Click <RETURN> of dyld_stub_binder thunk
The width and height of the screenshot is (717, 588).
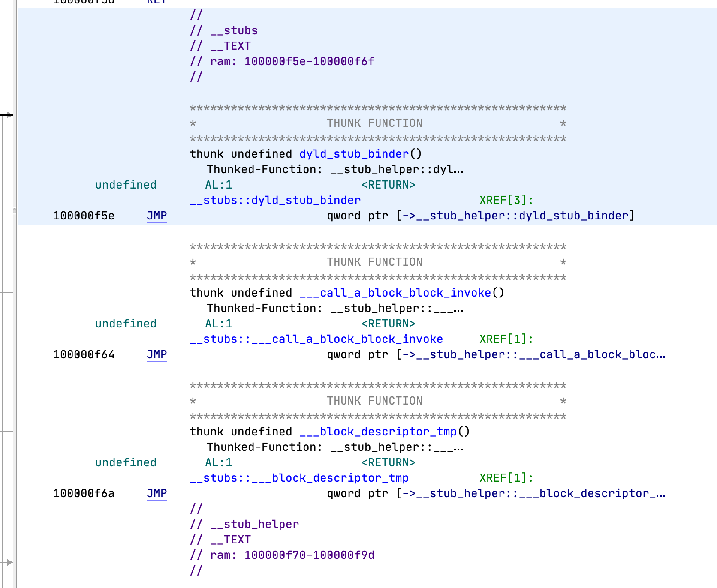click(388, 185)
